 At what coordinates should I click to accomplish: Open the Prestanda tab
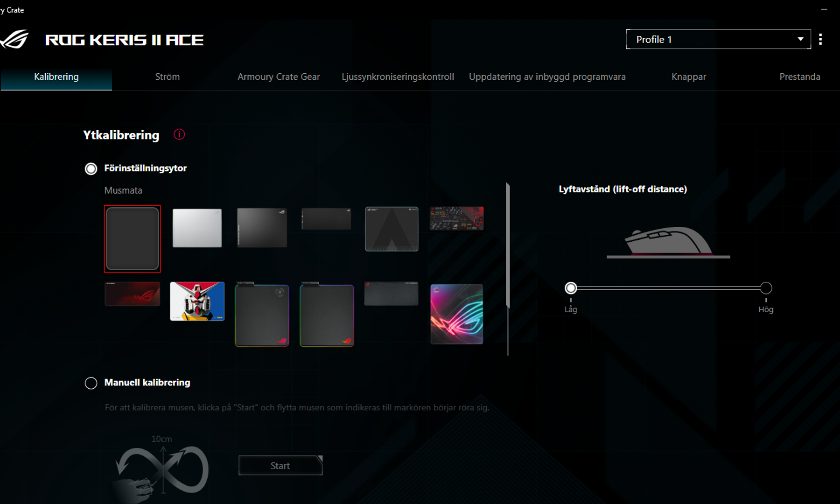[x=799, y=77]
